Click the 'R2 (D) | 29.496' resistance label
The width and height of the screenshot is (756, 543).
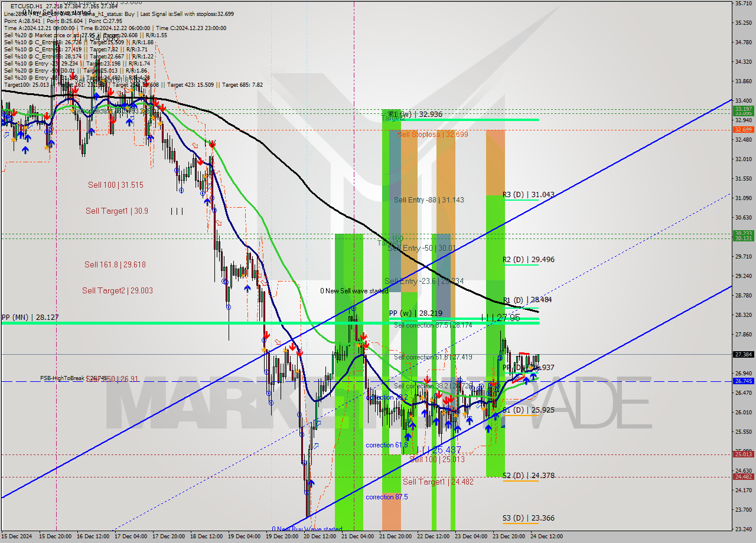coord(529,259)
